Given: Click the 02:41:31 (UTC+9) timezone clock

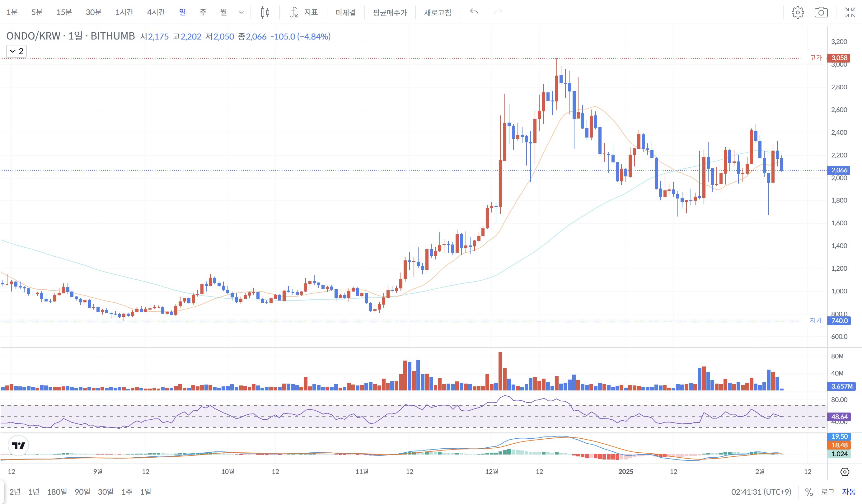Looking at the screenshot, I should click(x=761, y=492).
